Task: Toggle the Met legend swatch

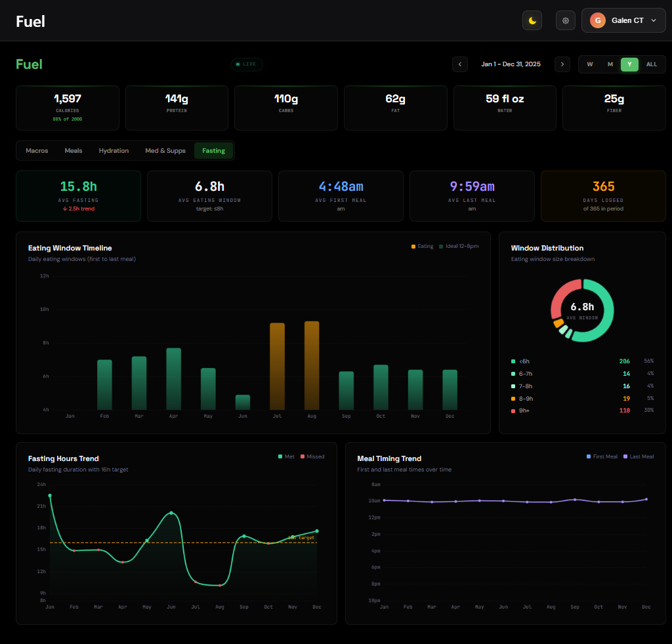Action: (x=280, y=457)
